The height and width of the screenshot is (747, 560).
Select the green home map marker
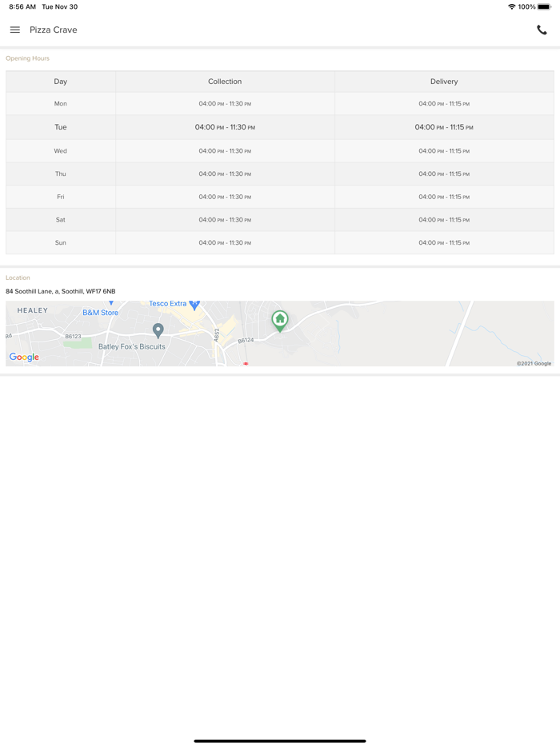(x=279, y=320)
